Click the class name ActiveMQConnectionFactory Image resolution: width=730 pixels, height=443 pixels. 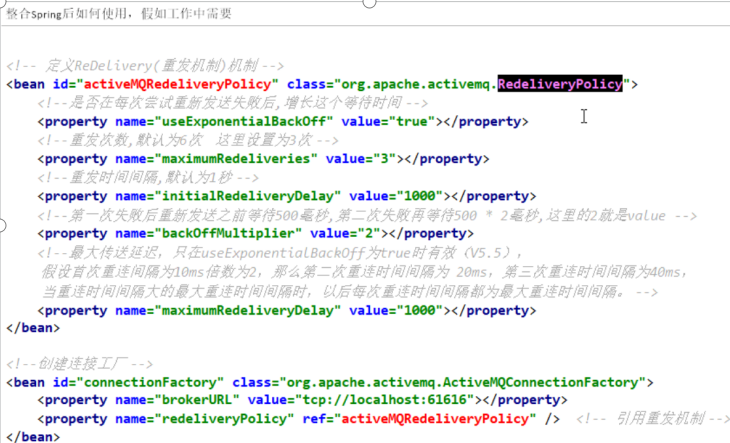coord(540,383)
